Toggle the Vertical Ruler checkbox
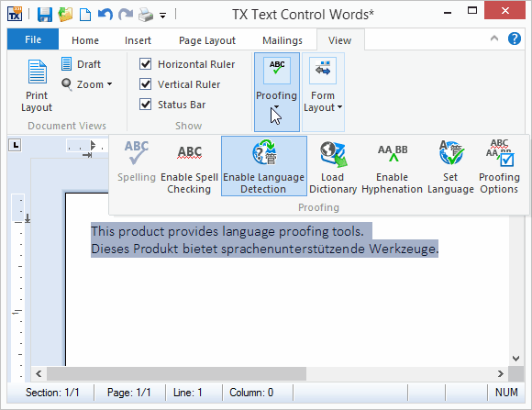 146,84
